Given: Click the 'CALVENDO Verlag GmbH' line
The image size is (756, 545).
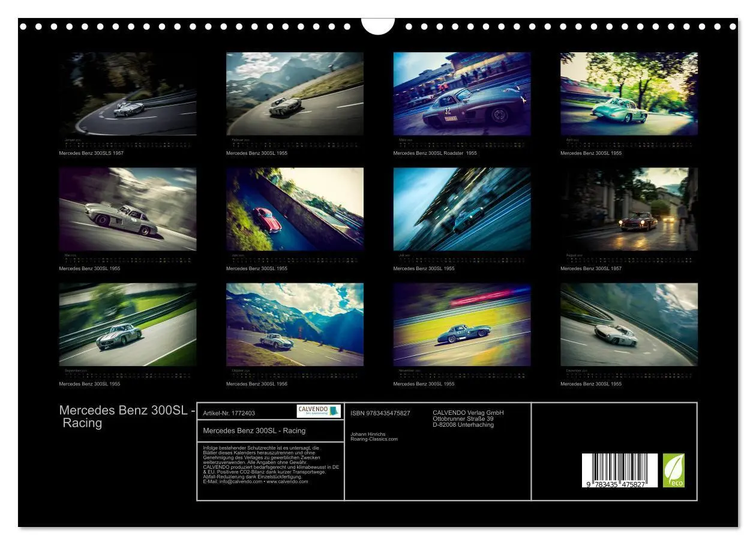Looking at the screenshot, I should point(468,413).
